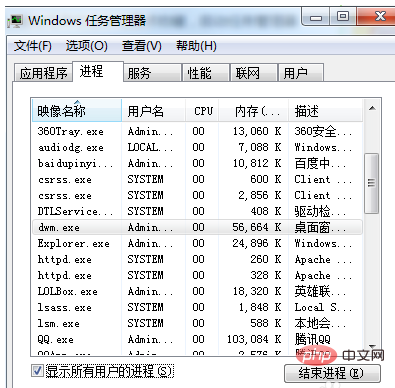Open the 查看(V) menu
Viewport: 395px width, 388px height.
coord(142,46)
